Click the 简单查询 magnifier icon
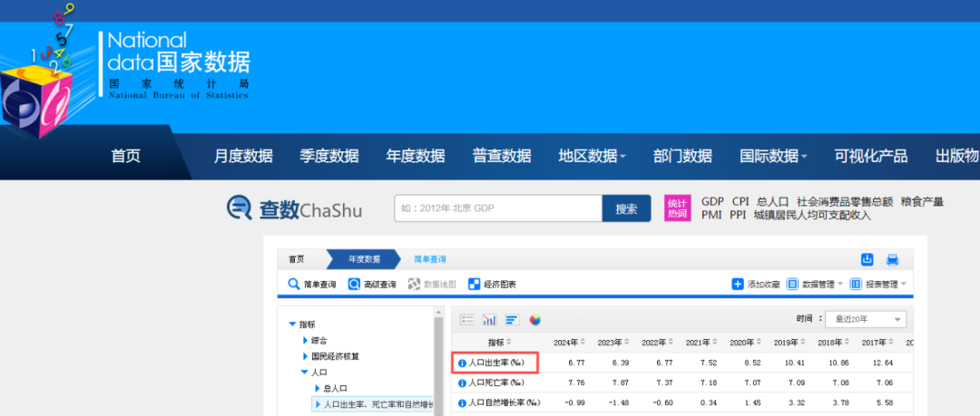 (x=294, y=285)
